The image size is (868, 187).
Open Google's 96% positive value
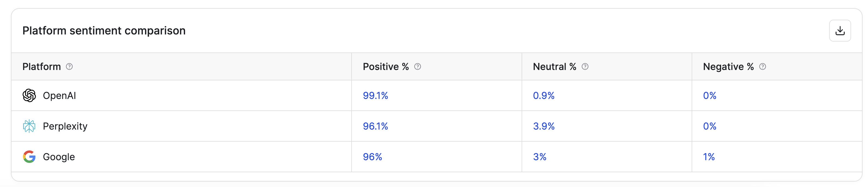[x=372, y=157]
